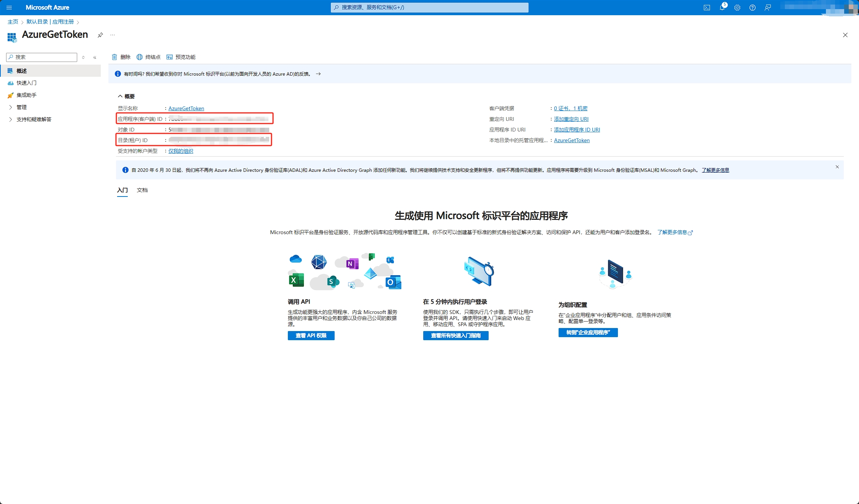
Task: Open the feedback icon in header
Action: [x=767, y=8]
